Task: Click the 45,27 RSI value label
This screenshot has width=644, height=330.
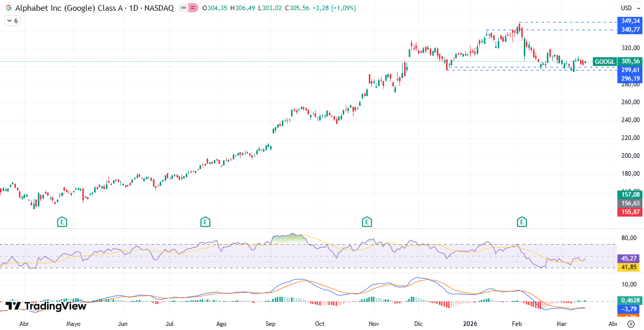Action: [x=629, y=258]
